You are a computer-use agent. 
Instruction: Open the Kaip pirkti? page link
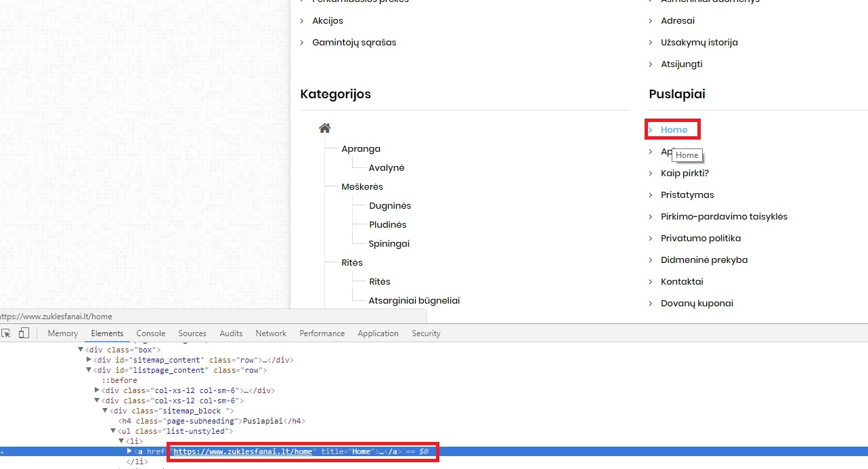coord(685,173)
